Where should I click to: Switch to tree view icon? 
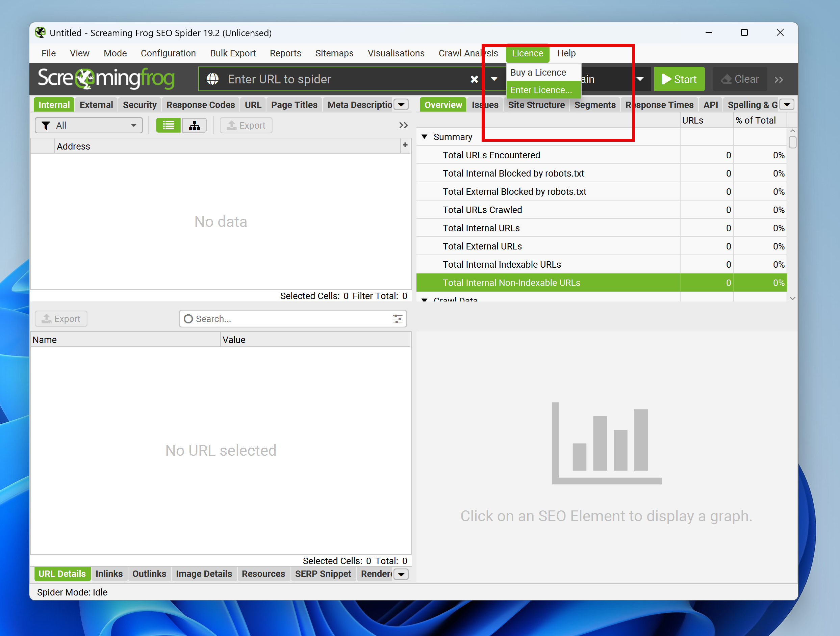(x=195, y=125)
